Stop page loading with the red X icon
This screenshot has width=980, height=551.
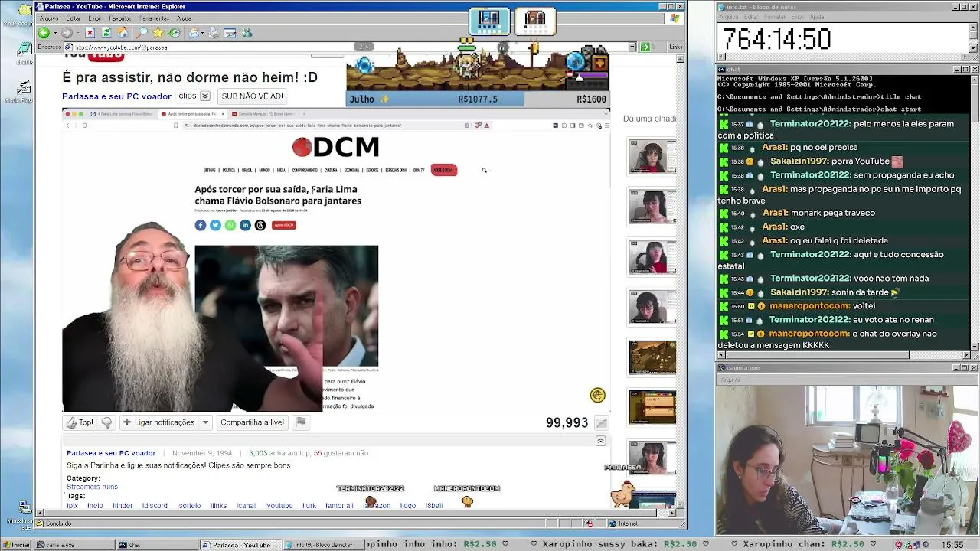pyautogui.click(x=90, y=33)
